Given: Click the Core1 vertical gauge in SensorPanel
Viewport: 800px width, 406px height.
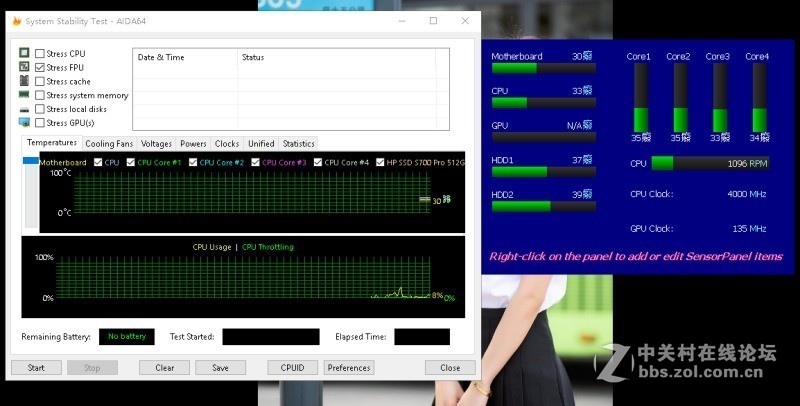Looking at the screenshot, I should point(641,97).
